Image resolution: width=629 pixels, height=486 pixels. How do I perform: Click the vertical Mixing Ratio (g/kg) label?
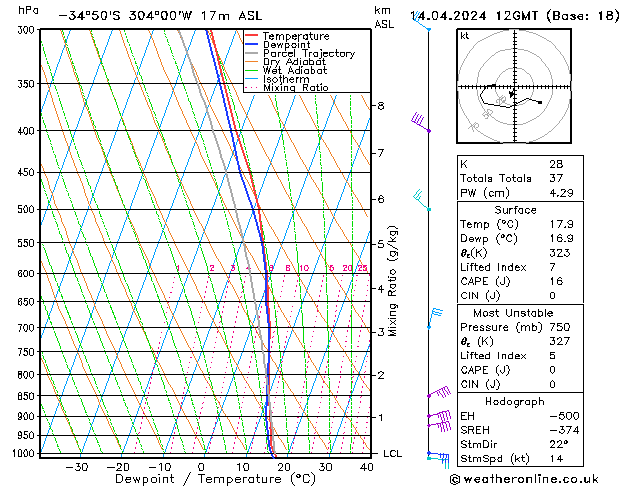[x=393, y=281]
